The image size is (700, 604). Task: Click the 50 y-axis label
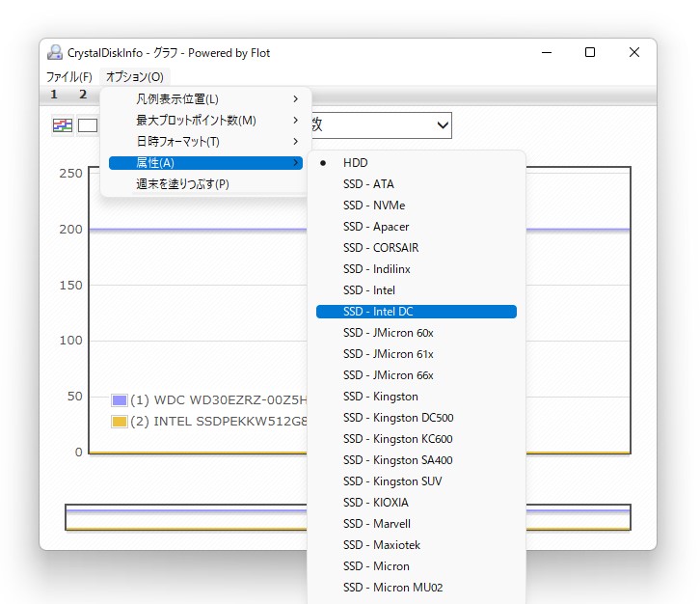point(74,397)
